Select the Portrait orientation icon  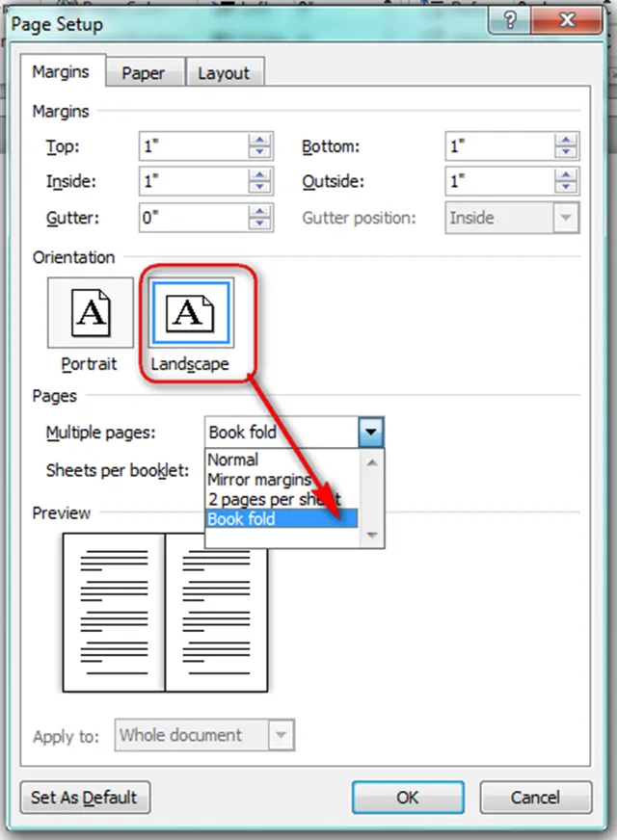90,313
